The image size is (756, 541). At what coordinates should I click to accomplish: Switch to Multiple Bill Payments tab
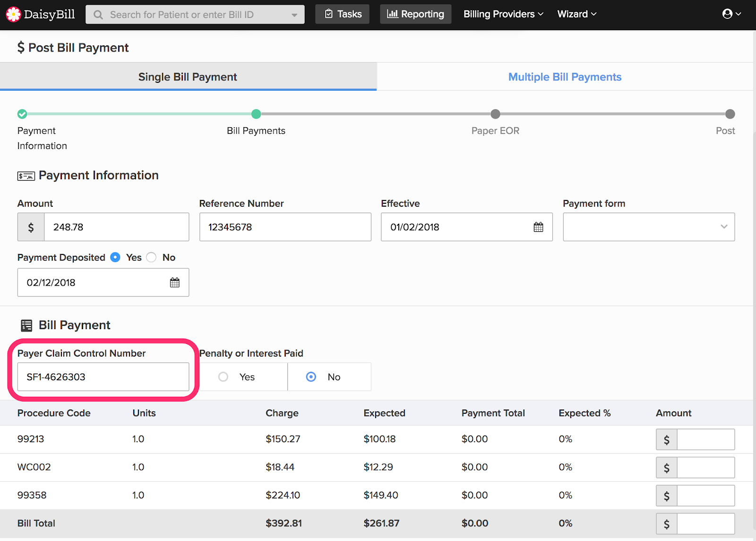565,77
